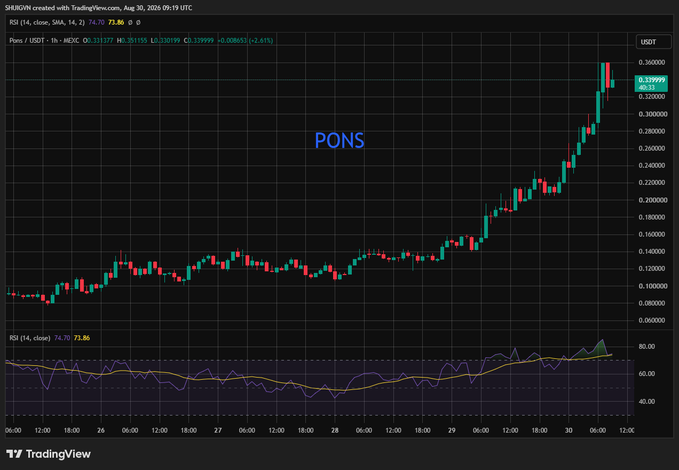Select the current price label 0.339999
679x470 pixels.
(651, 83)
